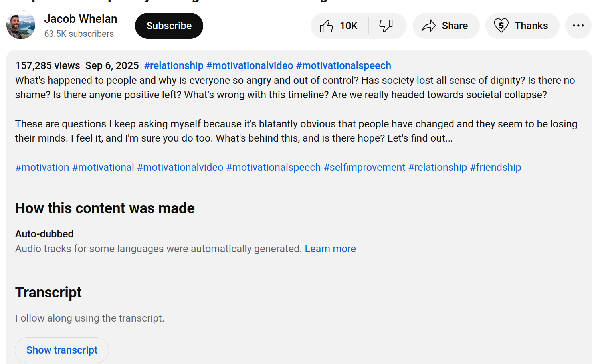
Task: Click the thumbs-up like icon
Action: (326, 26)
